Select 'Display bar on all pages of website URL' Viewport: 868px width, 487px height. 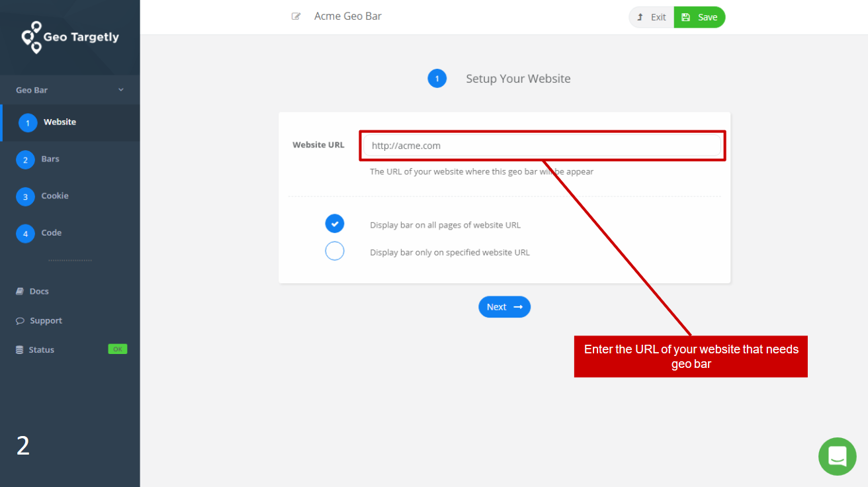click(x=335, y=224)
